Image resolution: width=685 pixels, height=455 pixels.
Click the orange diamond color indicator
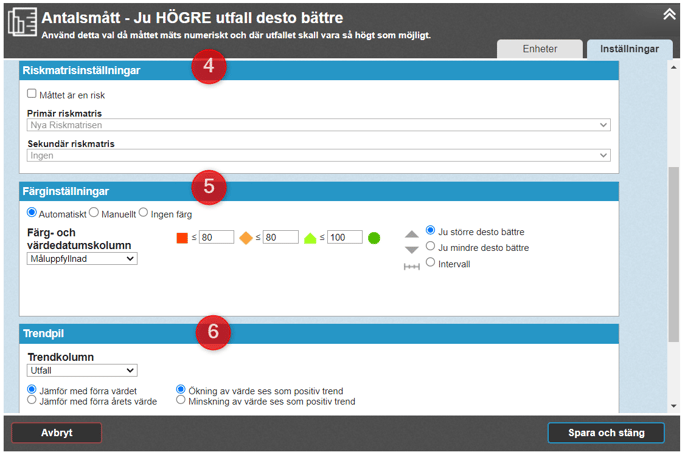click(x=245, y=238)
